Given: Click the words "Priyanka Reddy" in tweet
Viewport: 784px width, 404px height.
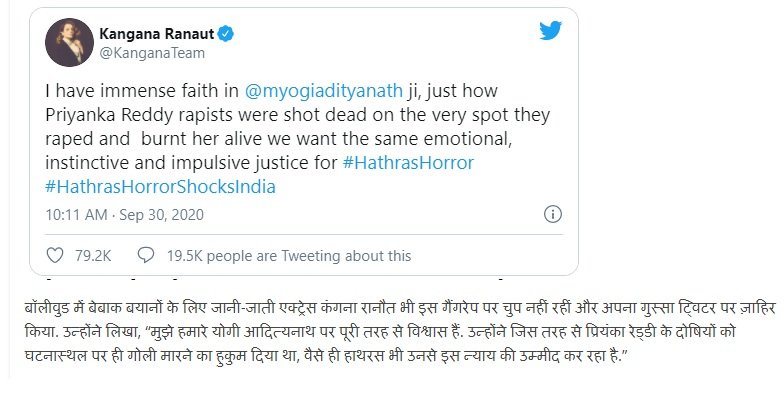Looking at the screenshot, I should coord(101,116).
